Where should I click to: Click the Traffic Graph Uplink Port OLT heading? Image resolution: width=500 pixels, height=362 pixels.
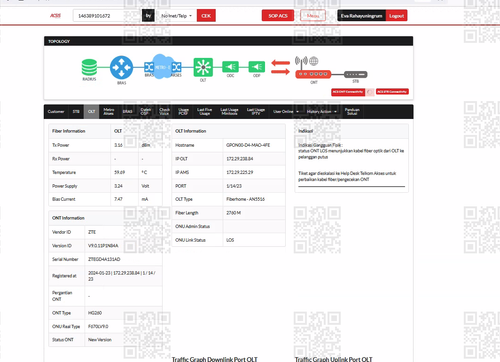click(333, 359)
